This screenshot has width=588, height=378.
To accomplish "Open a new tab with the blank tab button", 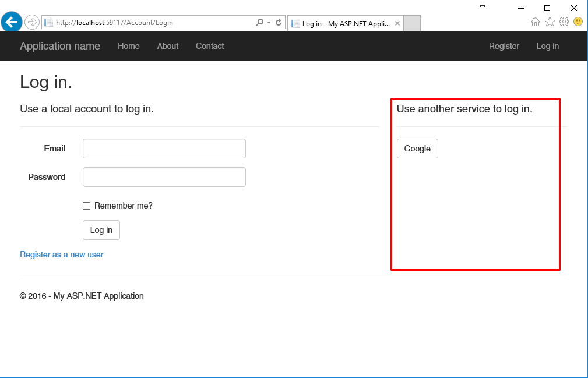I will tap(411, 23).
